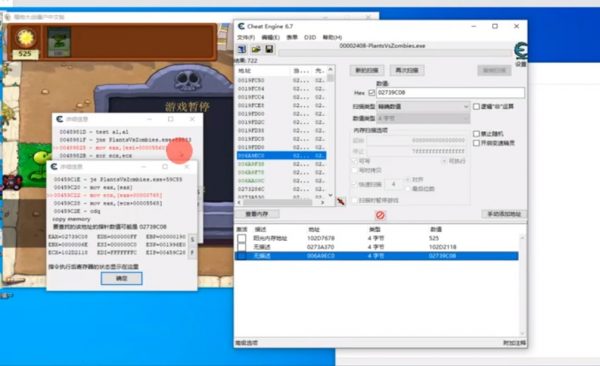The width and height of the screenshot is (600, 366).
Task: Click found list horizontal scrollbar thumb
Action: (x=277, y=202)
